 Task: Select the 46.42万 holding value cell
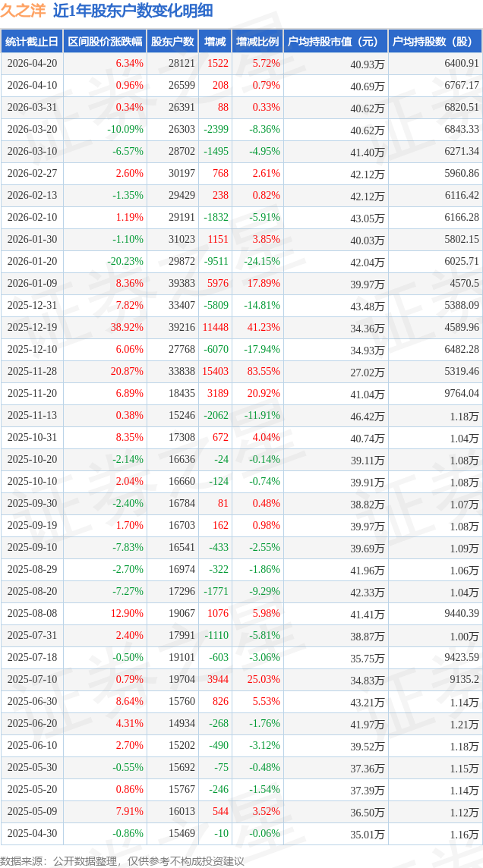[368, 417]
